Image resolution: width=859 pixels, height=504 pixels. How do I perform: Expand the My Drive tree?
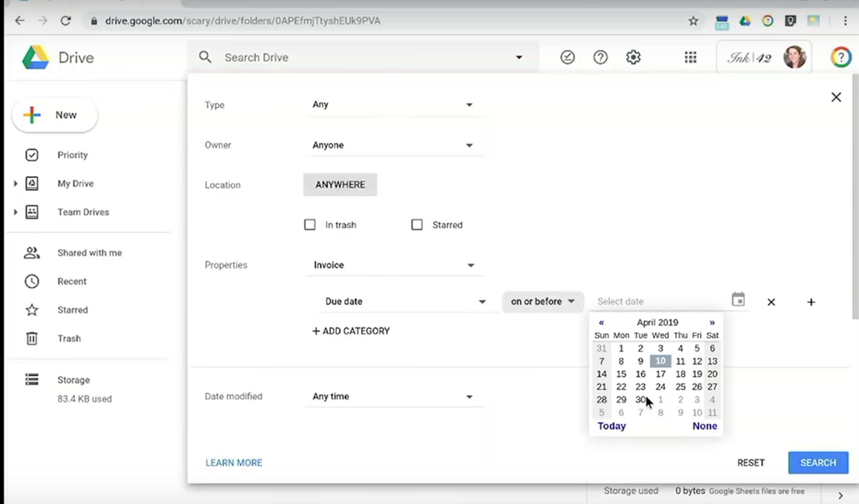coord(15,184)
